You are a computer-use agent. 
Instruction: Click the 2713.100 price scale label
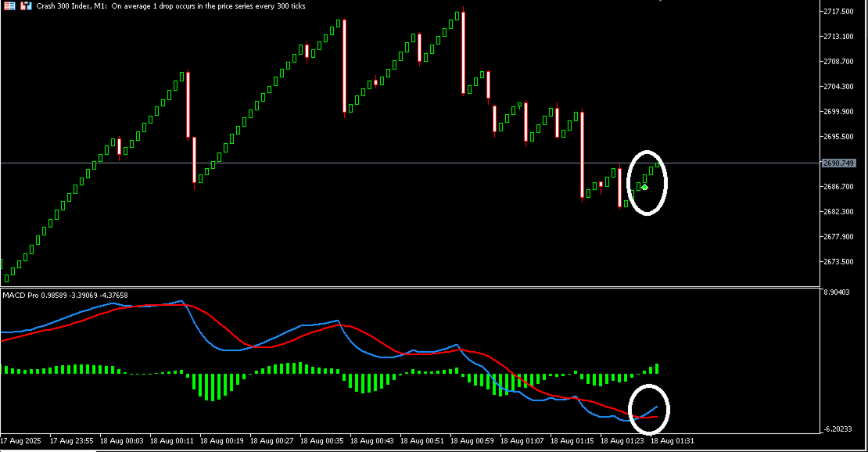tap(838, 37)
